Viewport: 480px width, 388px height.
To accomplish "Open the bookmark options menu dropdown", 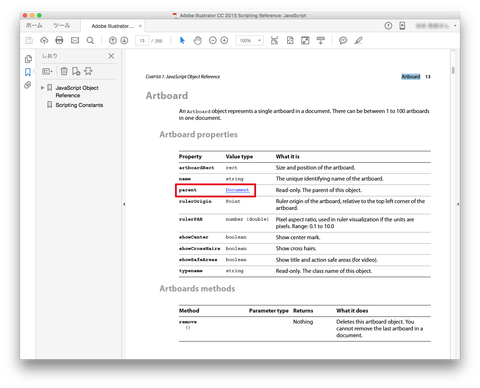I will [47, 71].
